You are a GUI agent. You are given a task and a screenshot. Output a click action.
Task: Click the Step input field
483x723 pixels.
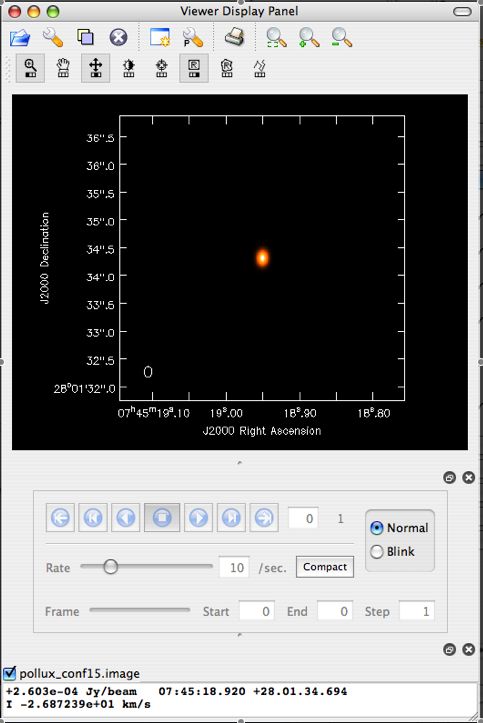pos(417,611)
